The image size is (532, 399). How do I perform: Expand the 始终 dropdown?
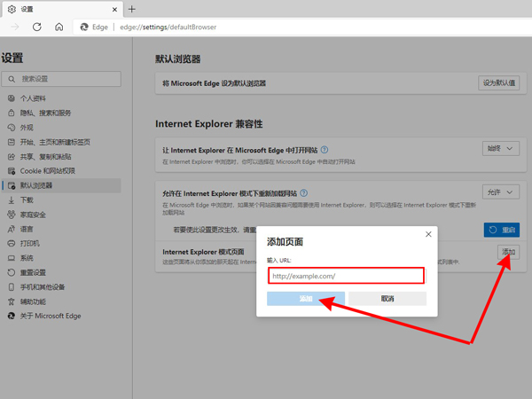pos(500,149)
